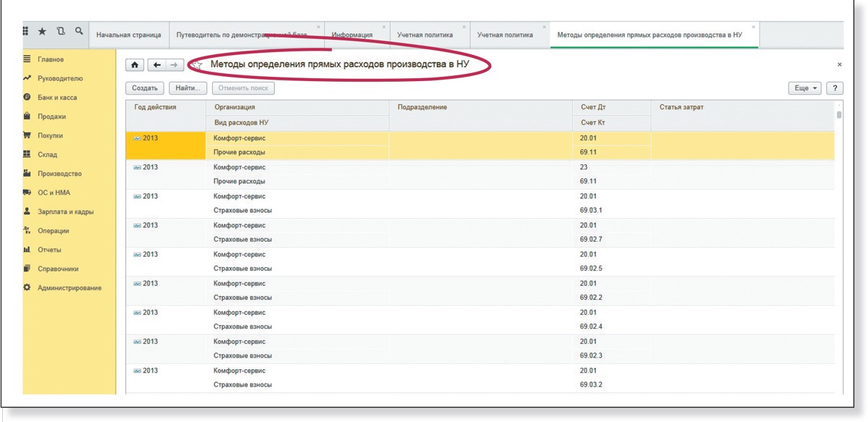Open Favorites star in top panel
The height and width of the screenshot is (422, 868).
point(42,32)
